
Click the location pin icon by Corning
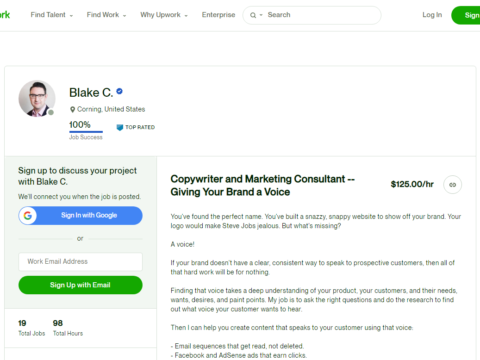72,109
